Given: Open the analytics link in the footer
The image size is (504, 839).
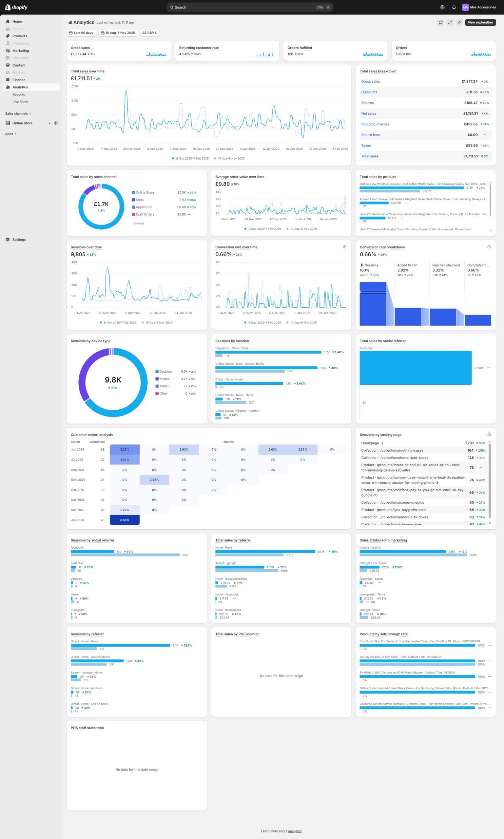Looking at the screenshot, I should (x=295, y=831).
